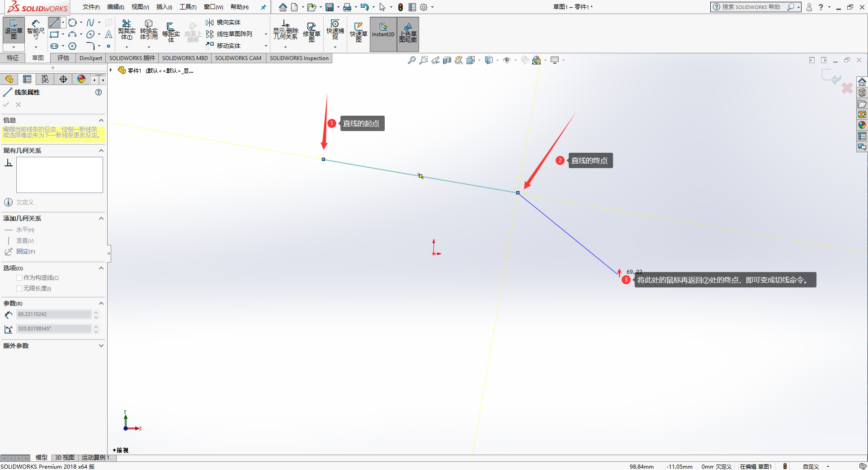Click Mirror Entities (镜向实体)
This screenshot has width=868, height=470.
(x=223, y=22)
